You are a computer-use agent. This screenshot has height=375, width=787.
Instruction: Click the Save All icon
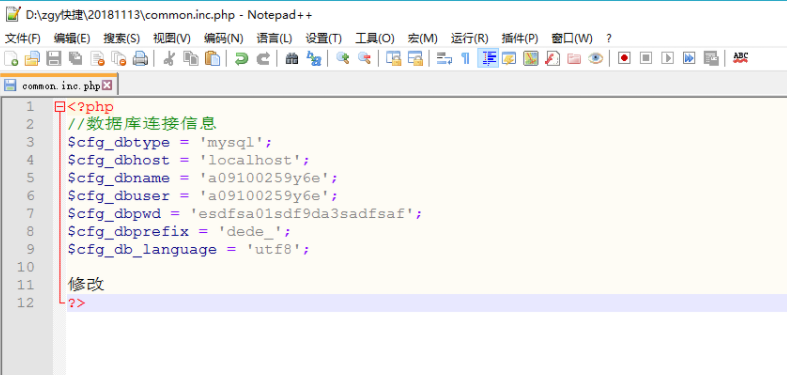(x=75, y=58)
